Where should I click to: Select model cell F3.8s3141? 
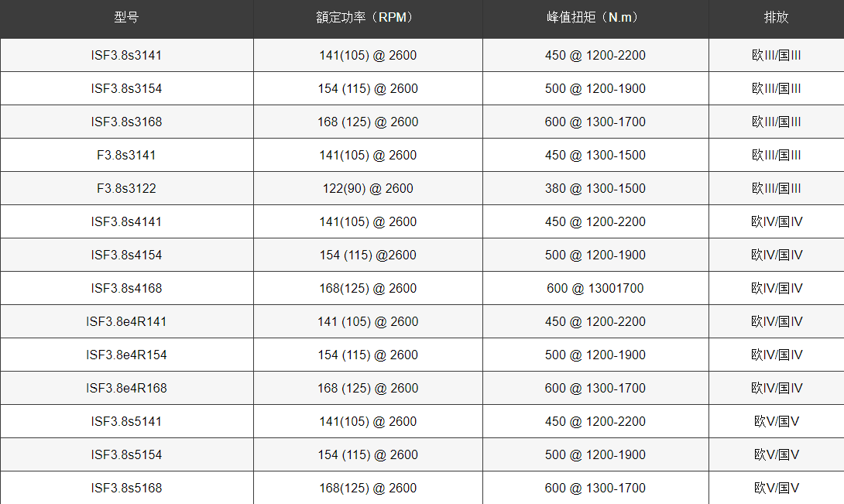coord(126,156)
